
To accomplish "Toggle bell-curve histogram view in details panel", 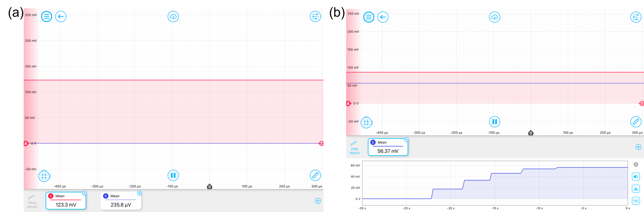I will point(636,189).
